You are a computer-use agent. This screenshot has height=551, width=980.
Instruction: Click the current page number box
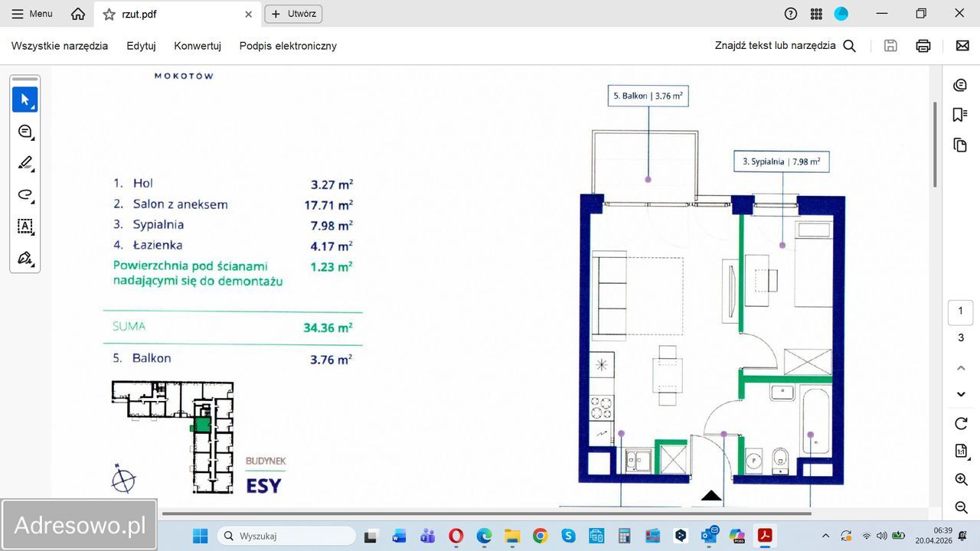click(960, 311)
